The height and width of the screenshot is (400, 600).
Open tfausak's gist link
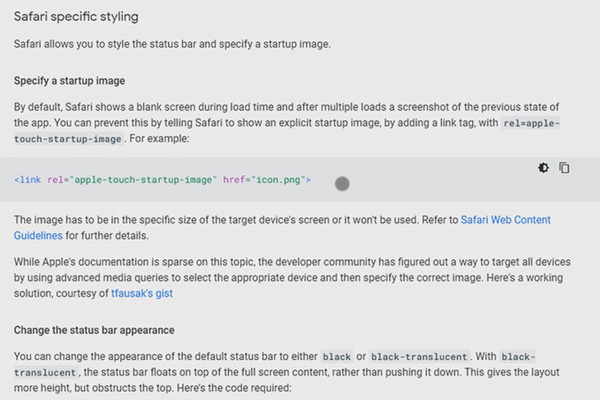[x=142, y=293]
